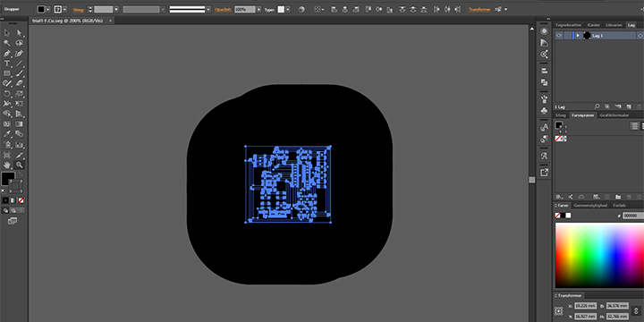This screenshot has height=322, width=644.
Task: Click the horizontal align left icon
Action: [x=334, y=9]
